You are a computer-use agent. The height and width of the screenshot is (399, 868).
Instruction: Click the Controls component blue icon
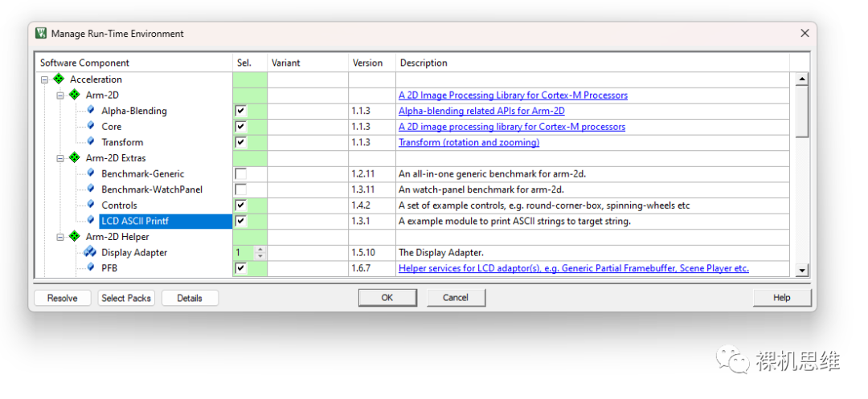tap(90, 205)
